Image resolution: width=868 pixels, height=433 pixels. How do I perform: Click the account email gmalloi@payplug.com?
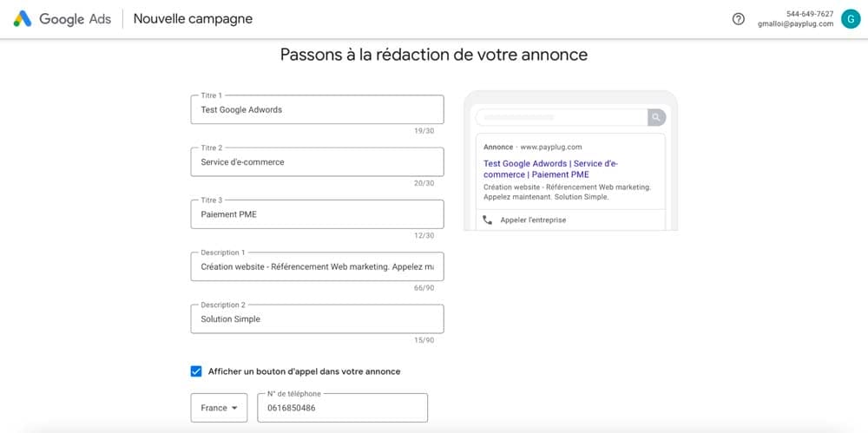[795, 24]
